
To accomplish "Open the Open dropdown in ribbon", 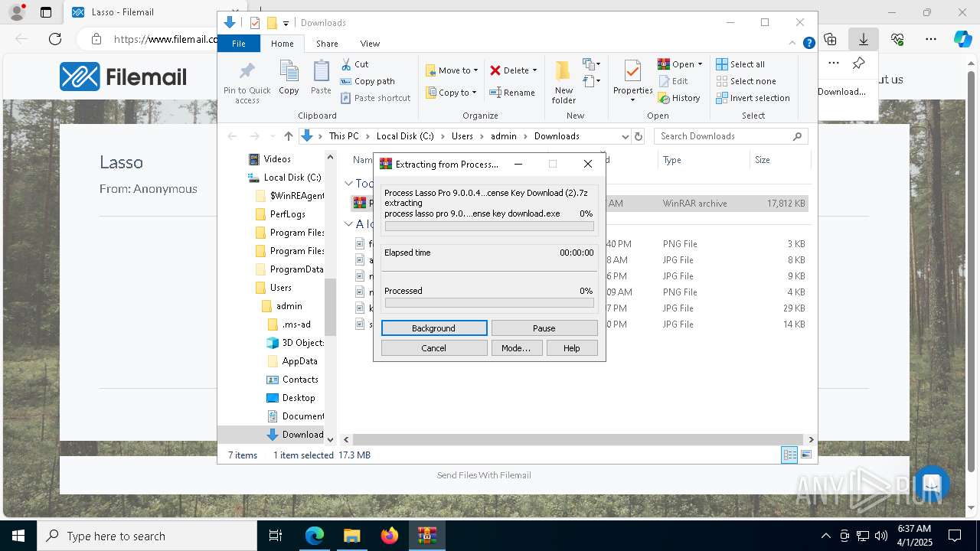I will coord(680,64).
